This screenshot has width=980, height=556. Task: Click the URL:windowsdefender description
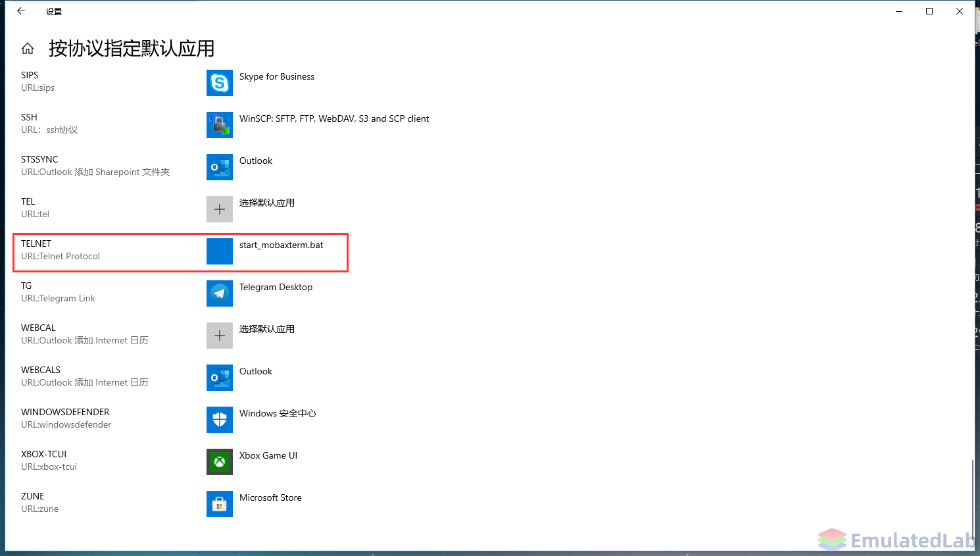coord(66,424)
